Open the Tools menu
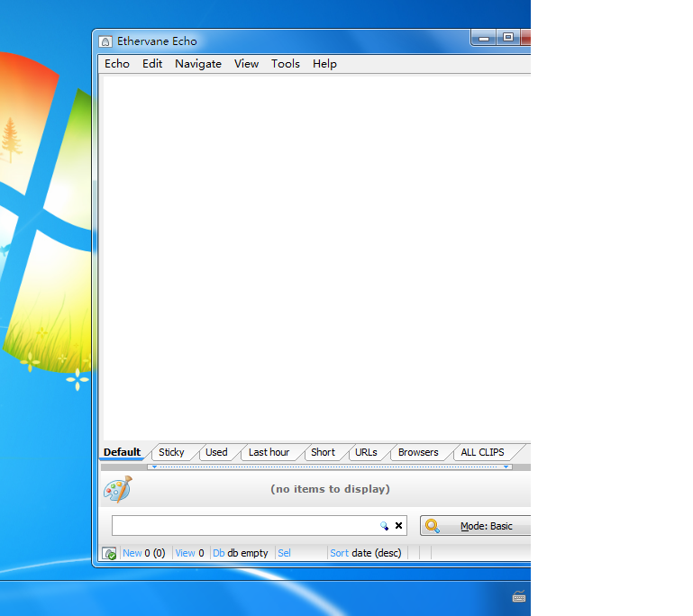Screen dimensions: 693x616 286,64
